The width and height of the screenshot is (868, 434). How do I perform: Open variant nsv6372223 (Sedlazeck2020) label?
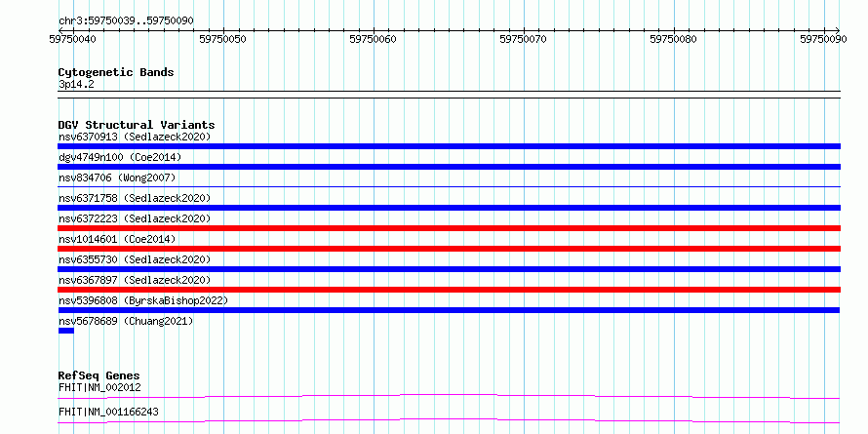click(135, 218)
